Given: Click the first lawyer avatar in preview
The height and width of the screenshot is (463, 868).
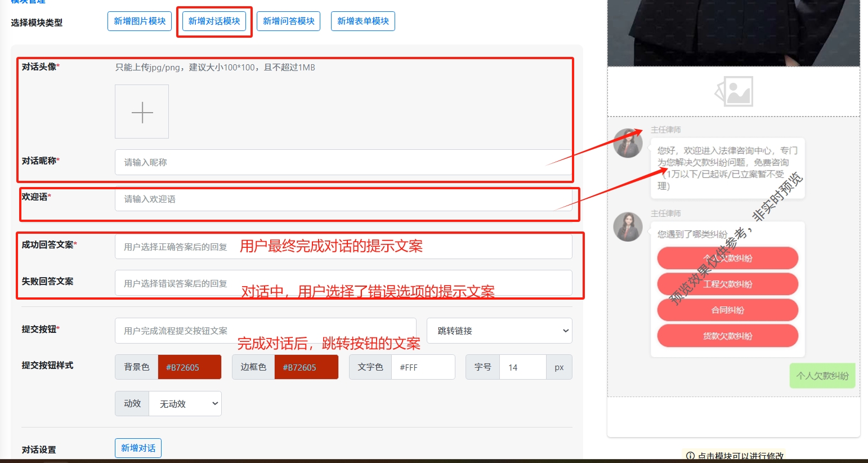Looking at the screenshot, I should 628,143.
